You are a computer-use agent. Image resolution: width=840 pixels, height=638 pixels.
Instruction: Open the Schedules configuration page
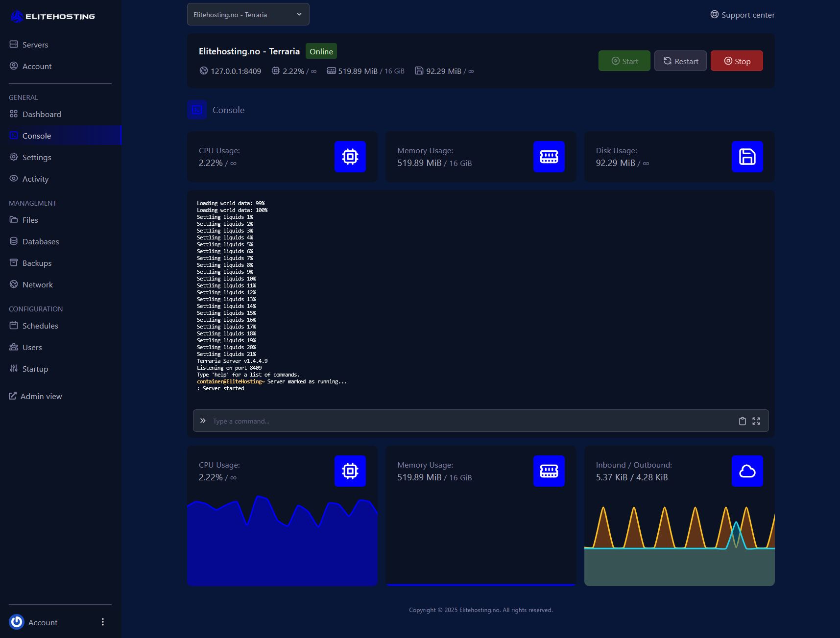click(x=40, y=325)
